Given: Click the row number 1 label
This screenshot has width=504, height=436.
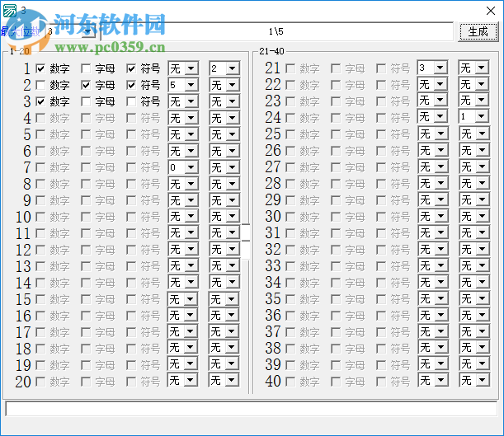Looking at the screenshot, I should 26,68.
